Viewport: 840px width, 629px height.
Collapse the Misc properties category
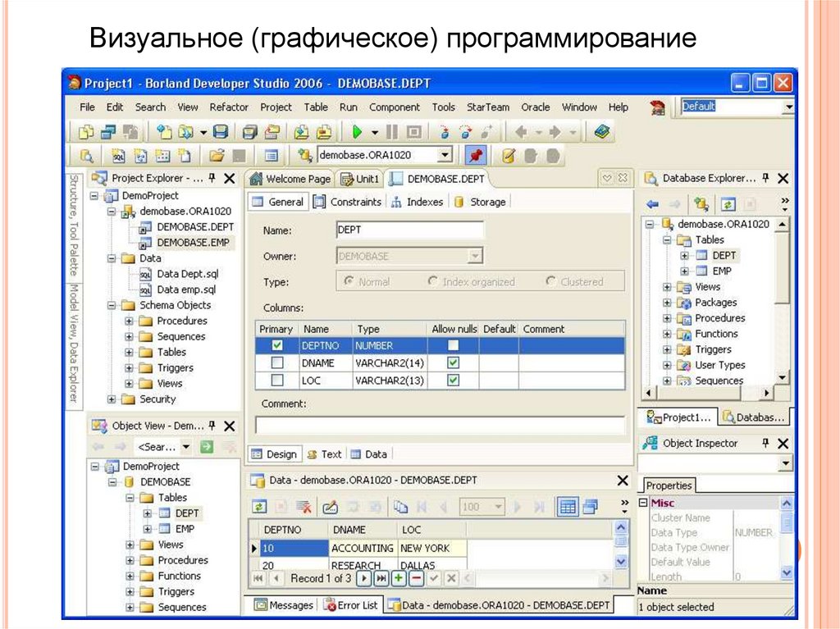[x=643, y=503]
